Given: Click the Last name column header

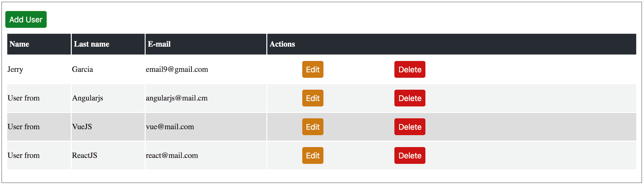Looking at the screenshot, I should (92, 44).
